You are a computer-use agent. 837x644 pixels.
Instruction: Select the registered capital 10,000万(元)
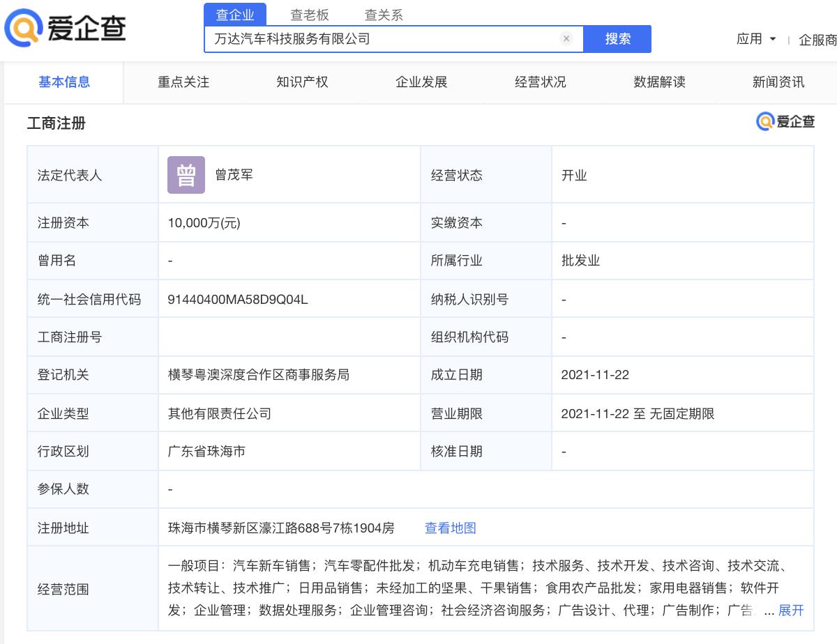[204, 223]
